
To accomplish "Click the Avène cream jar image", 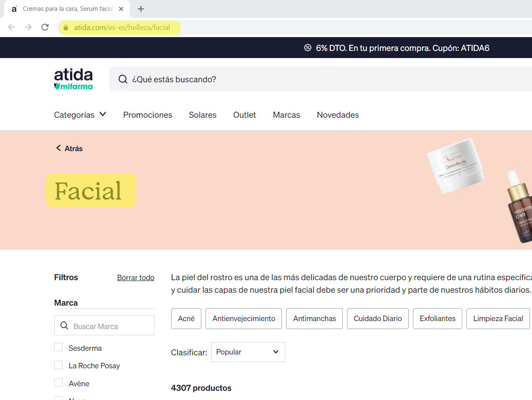I will point(455,166).
